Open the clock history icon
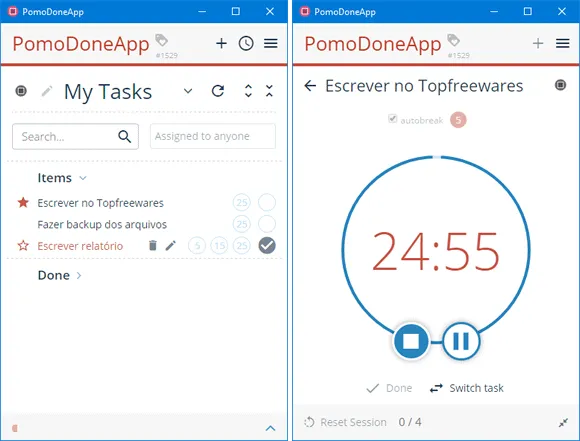This screenshot has height=441, width=580. 246,43
